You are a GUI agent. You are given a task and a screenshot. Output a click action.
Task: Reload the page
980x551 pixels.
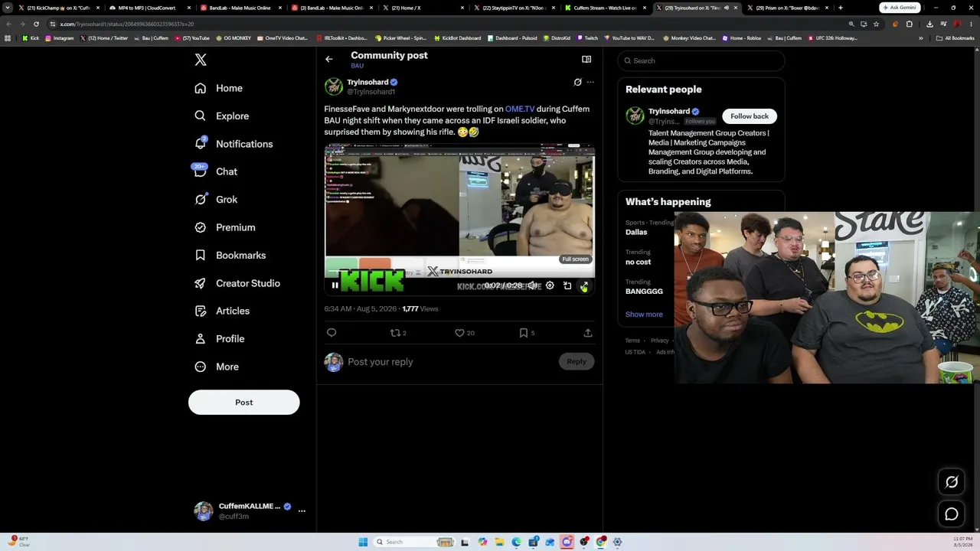(36, 24)
